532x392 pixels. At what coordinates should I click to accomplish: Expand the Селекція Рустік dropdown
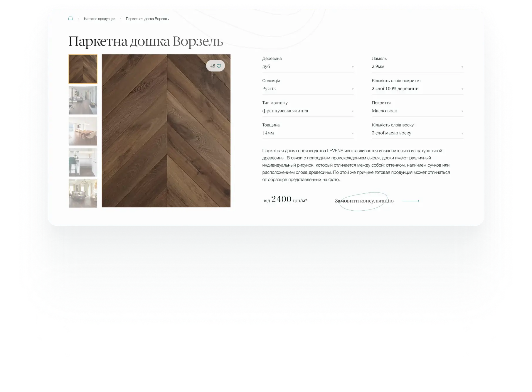click(308, 89)
